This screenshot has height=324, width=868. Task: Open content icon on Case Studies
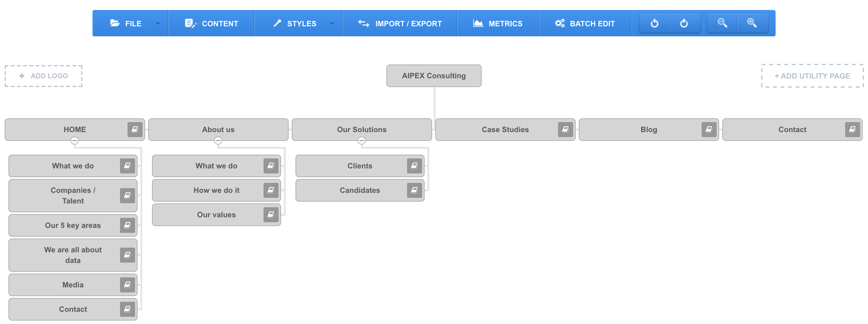click(565, 130)
